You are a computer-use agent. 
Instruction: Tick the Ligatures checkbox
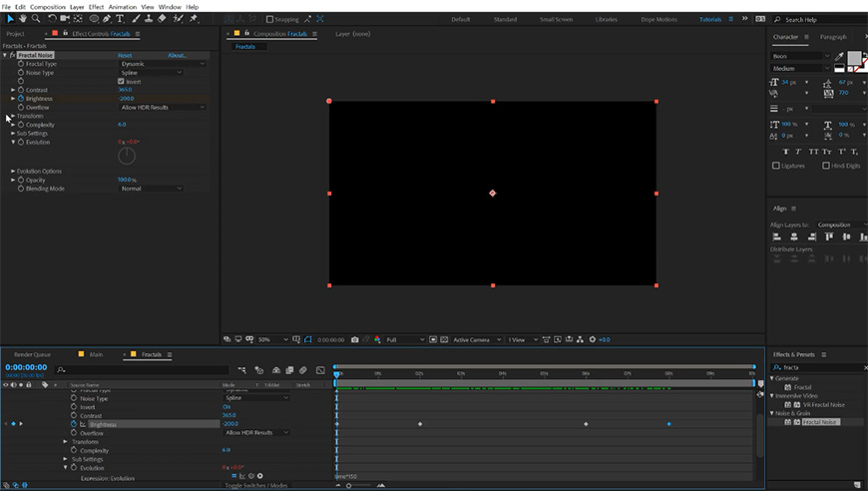[776, 166]
